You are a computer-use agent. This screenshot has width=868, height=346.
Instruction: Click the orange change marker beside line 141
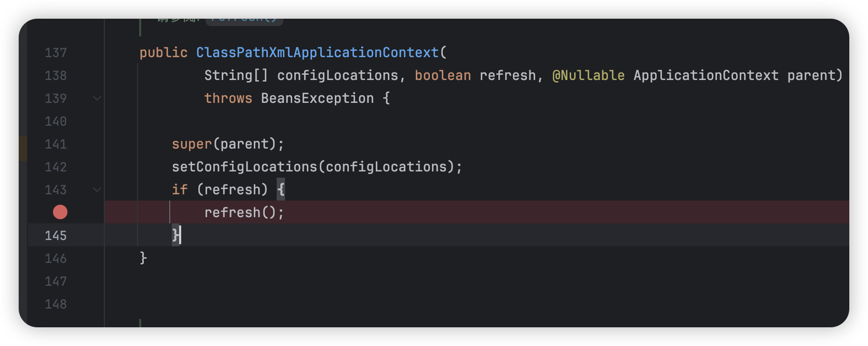(23, 148)
